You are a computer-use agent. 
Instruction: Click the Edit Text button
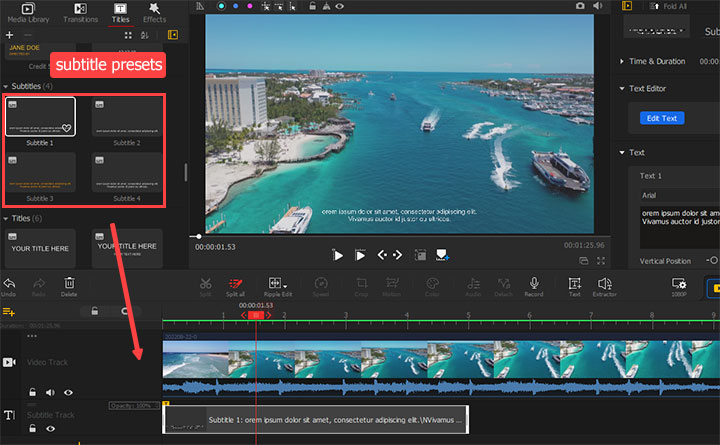point(661,118)
